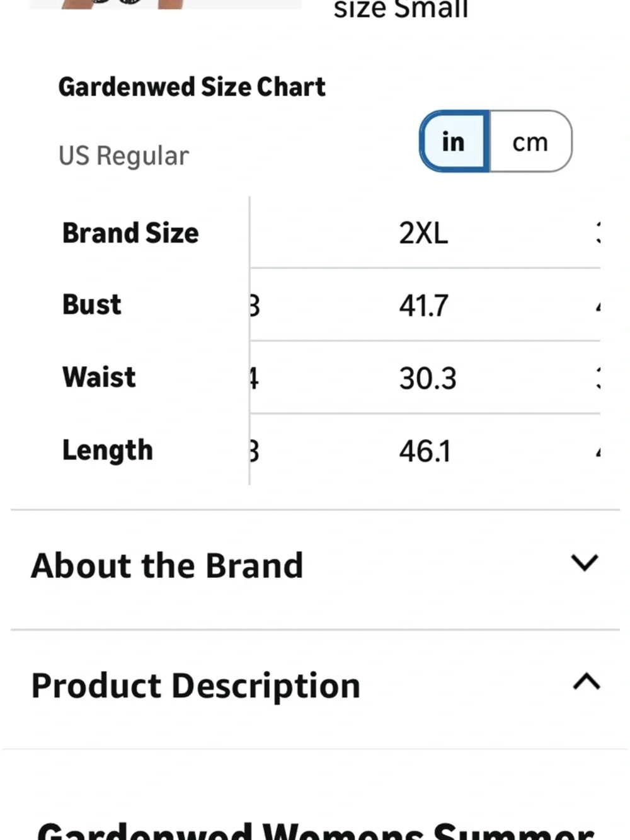Select the Waist row label

pos(99,377)
